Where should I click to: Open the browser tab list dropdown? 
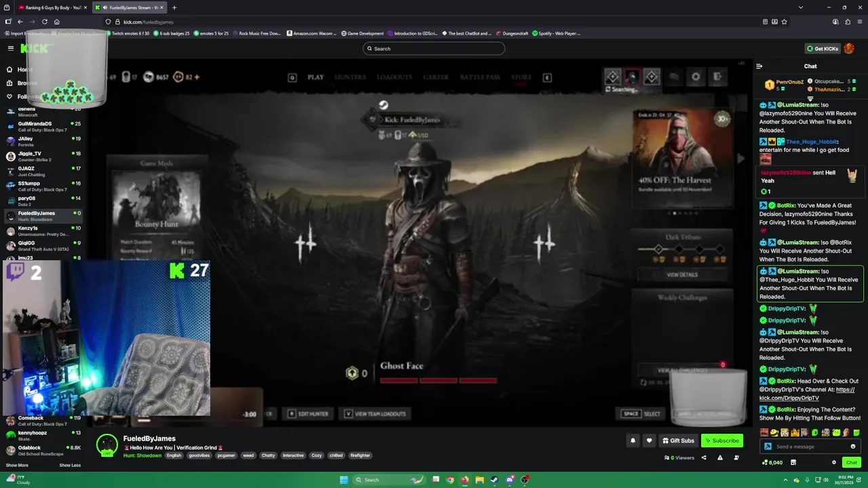click(x=801, y=7)
